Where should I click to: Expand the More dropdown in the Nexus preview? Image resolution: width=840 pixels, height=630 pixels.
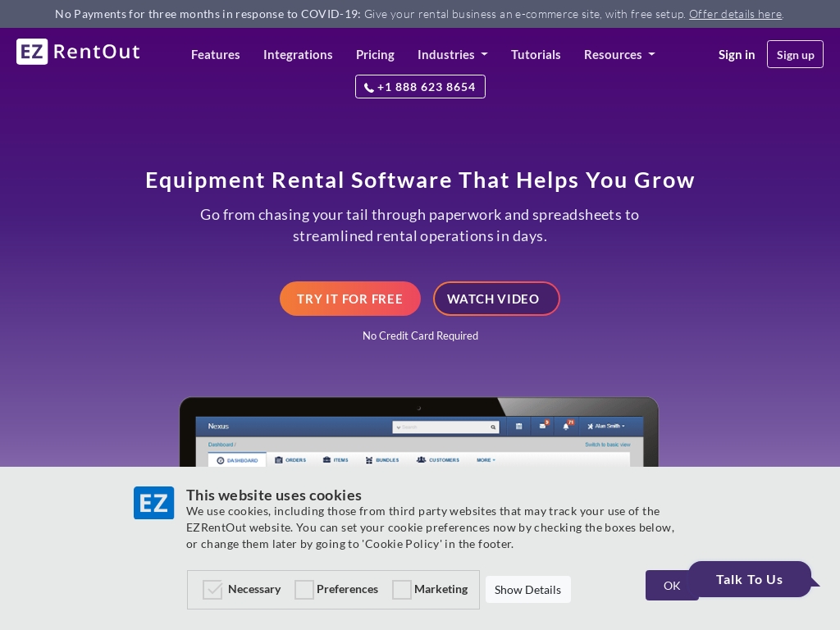[x=486, y=460]
